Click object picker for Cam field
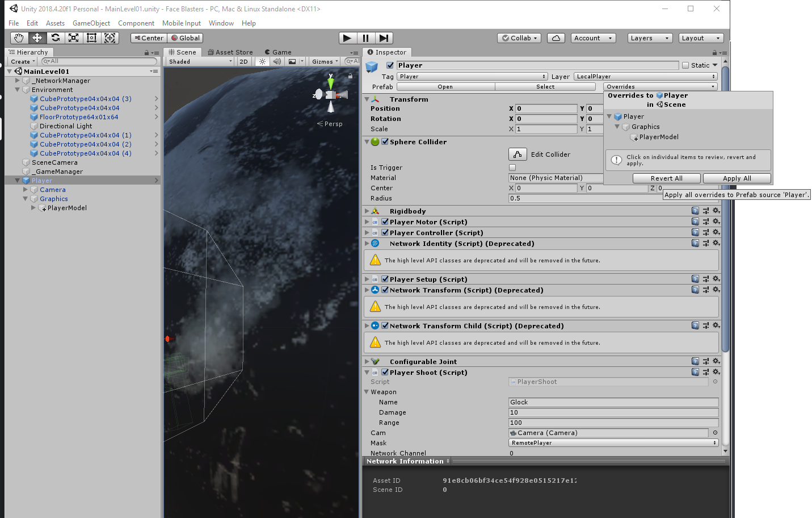Screen dimensions: 812x518 pos(715,433)
